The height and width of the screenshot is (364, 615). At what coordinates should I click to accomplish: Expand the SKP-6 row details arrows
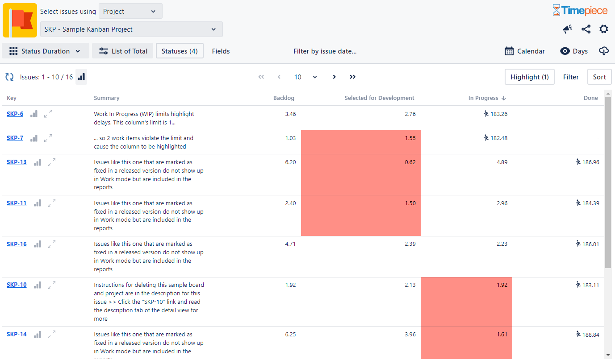[48, 114]
